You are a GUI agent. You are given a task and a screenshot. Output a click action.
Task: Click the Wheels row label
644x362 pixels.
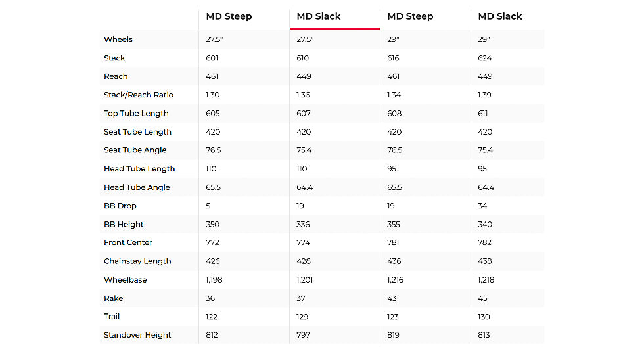tap(118, 39)
